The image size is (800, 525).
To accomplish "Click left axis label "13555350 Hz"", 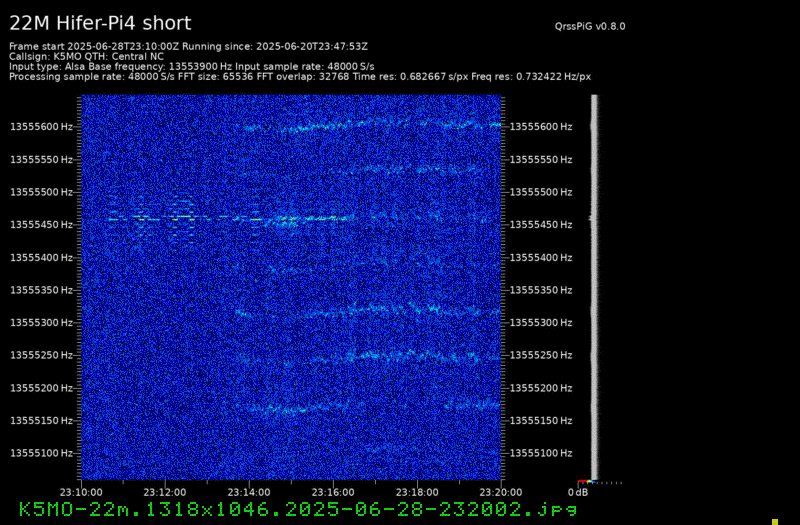I will pyautogui.click(x=42, y=290).
